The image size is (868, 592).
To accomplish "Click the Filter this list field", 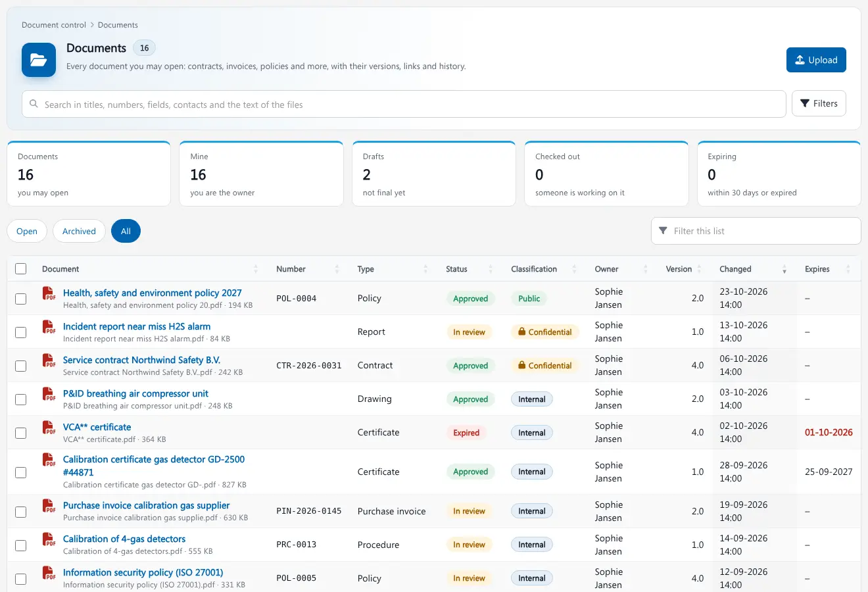I will pyautogui.click(x=756, y=231).
